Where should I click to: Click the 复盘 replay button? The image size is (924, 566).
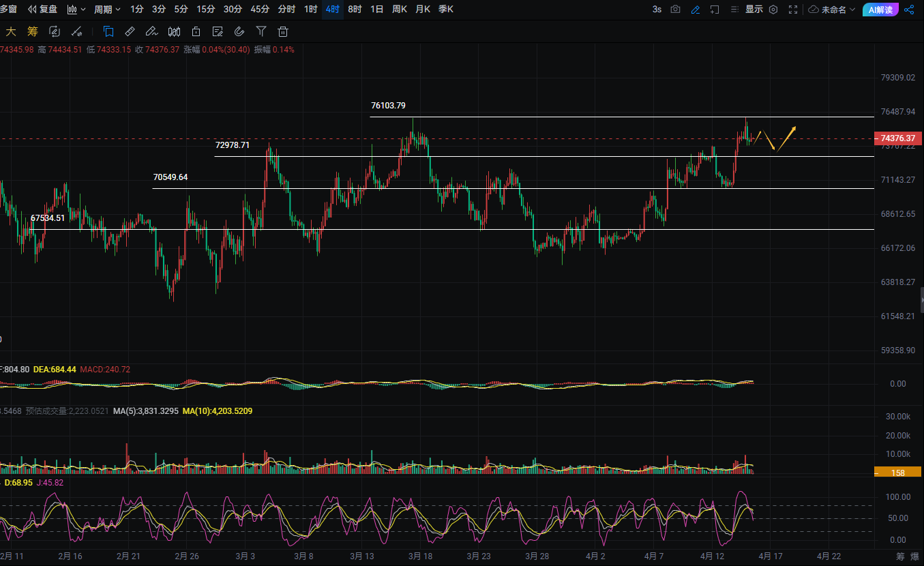click(42, 10)
